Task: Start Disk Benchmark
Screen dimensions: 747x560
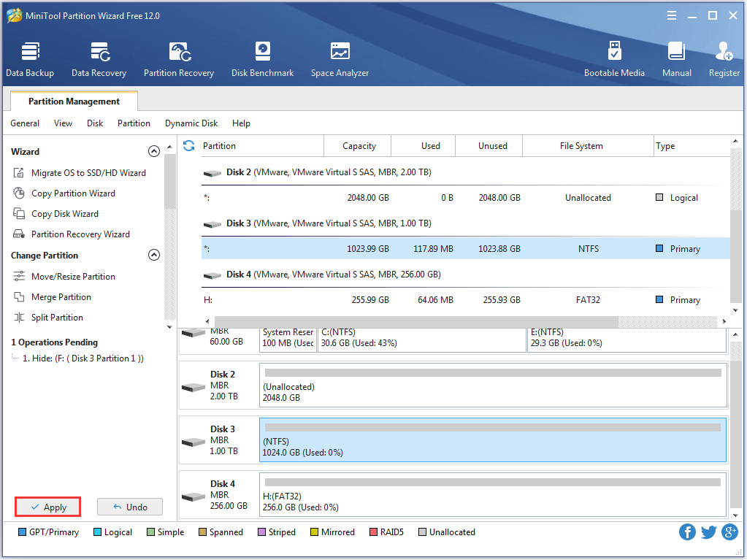Action: point(262,59)
